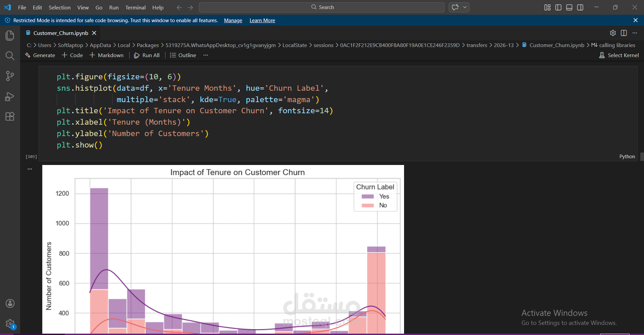Expand the Copilot chat dropdown arrow

(465, 7)
